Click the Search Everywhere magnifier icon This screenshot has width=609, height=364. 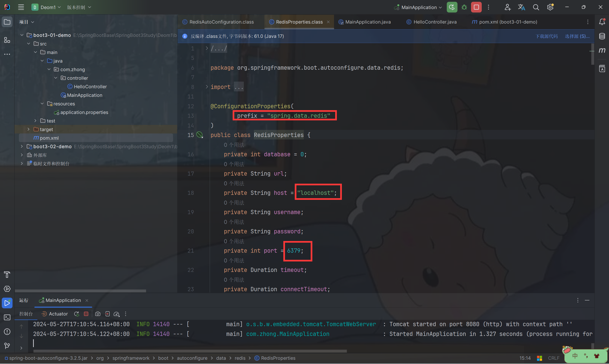click(x=536, y=7)
